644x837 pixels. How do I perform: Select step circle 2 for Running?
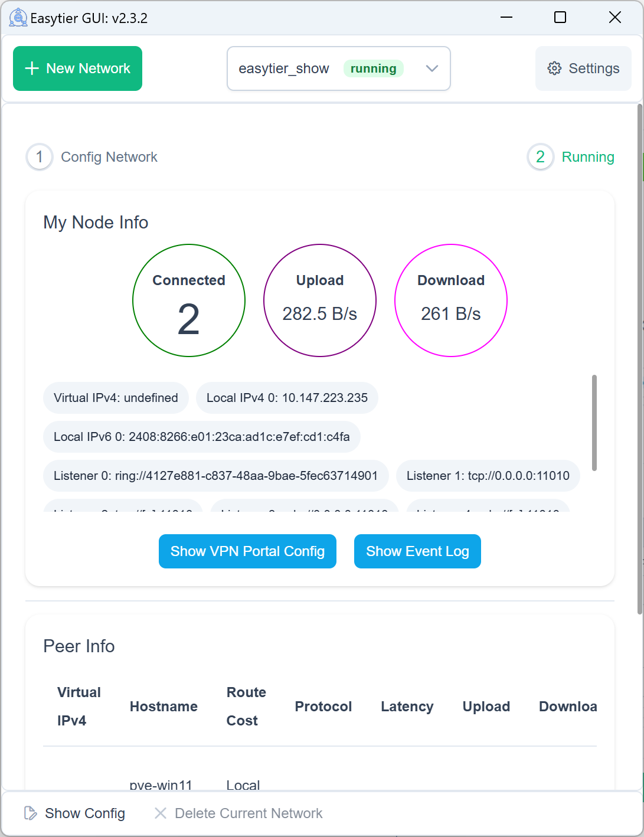point(540,157)
